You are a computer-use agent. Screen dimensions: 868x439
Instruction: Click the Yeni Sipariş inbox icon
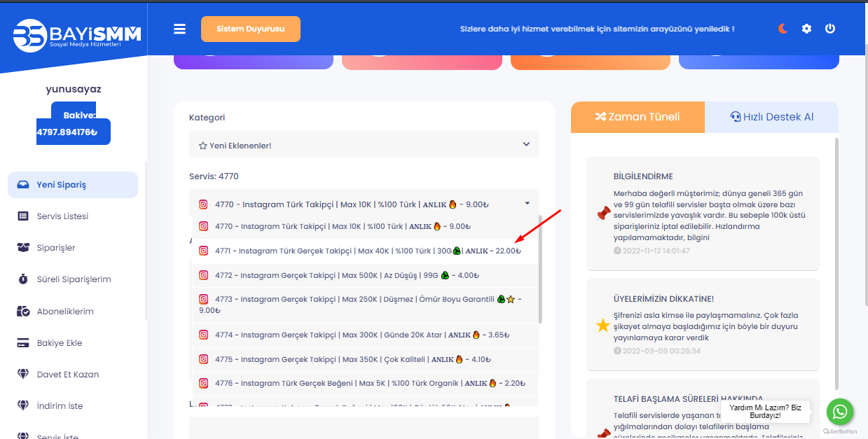pyautogui.click(x=23, y=185)
